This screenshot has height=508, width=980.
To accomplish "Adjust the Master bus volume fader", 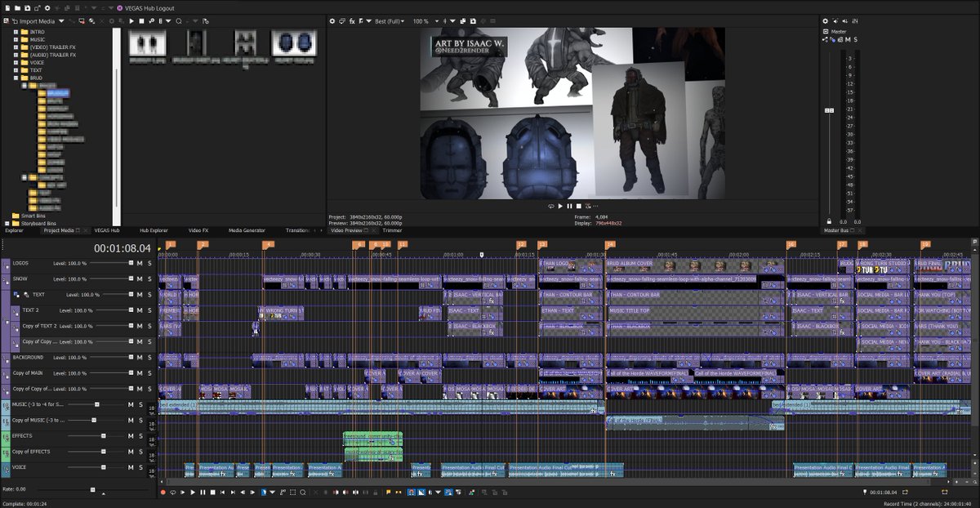I will [830, 109].
